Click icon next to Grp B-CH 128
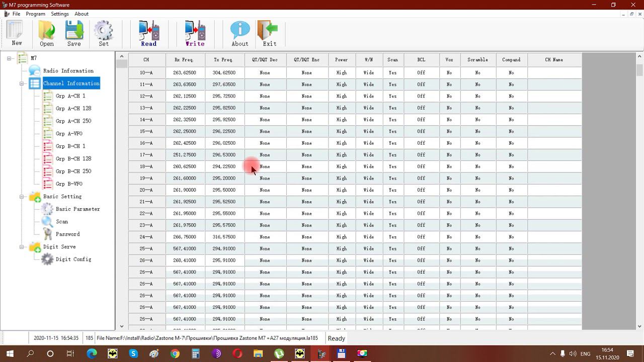This screenshot has height=362, width=644. [47, 159]
